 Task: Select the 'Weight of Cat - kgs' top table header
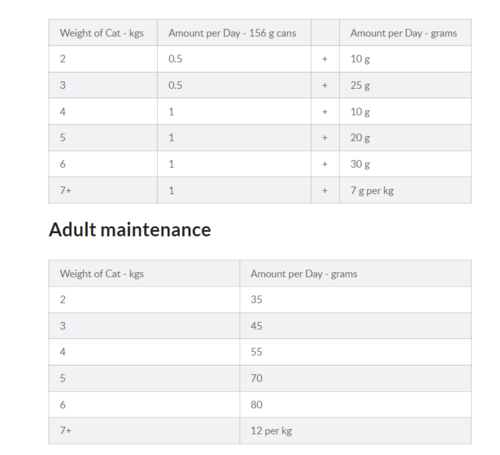103,33
